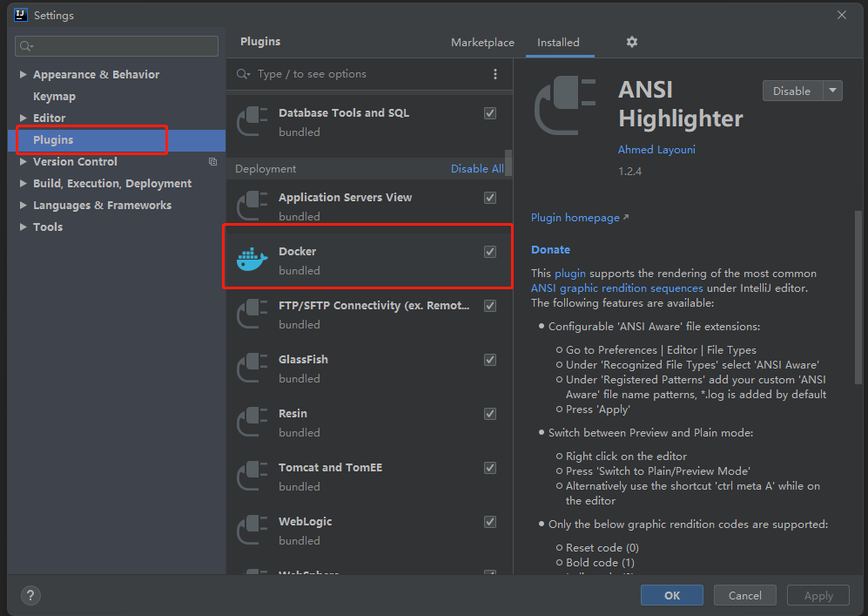Click the Tomcat and TomEE plugin icon
The width and height of the screenshot is (868, 616).
[x=252, y=477]
